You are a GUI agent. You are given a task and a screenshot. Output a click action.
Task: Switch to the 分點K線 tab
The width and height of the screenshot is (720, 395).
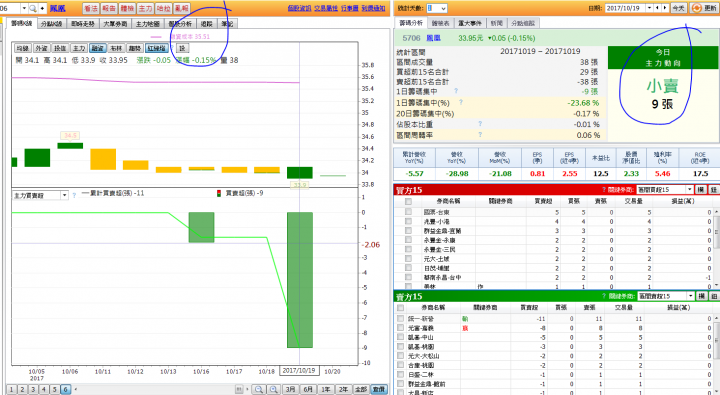click(x=51, y=23)
